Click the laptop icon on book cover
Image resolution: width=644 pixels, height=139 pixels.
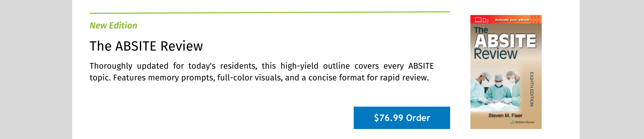coord(478,20)
